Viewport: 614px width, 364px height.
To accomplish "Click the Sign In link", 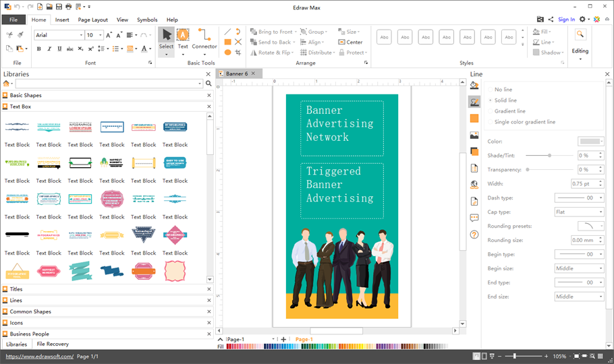I will coord(566,20).
